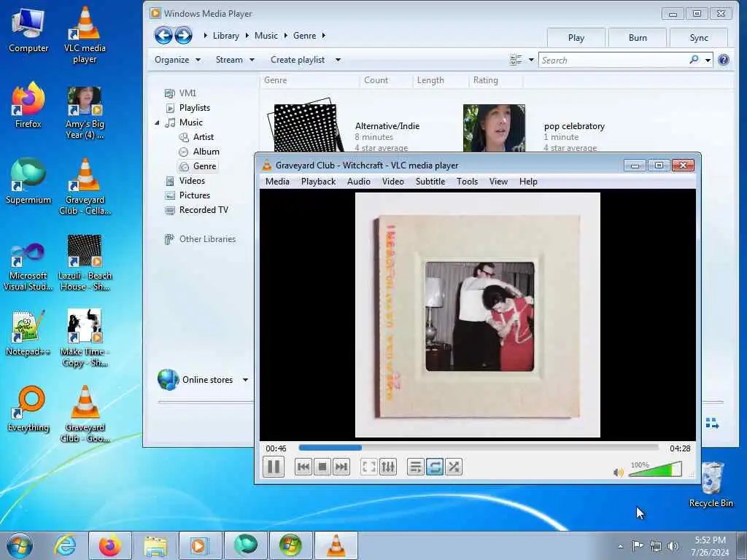Expand the search options dropdown arrow
The image size is (747, 560).
click(708, 60)
